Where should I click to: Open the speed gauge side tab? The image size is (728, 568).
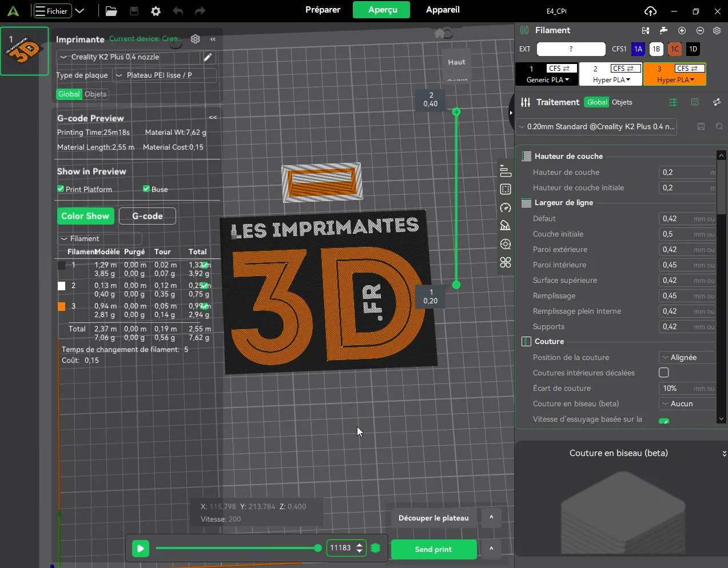(x=505, y=207)
